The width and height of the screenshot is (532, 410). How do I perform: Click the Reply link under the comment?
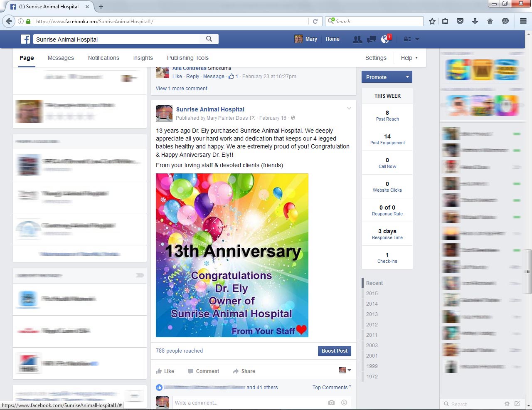coord(193,76)
